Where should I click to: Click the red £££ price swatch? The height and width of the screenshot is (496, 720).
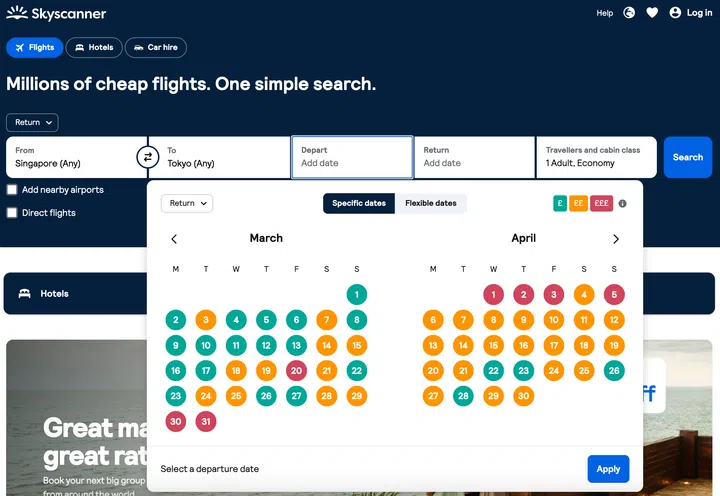pyautogui.click(x=601, y=204)
